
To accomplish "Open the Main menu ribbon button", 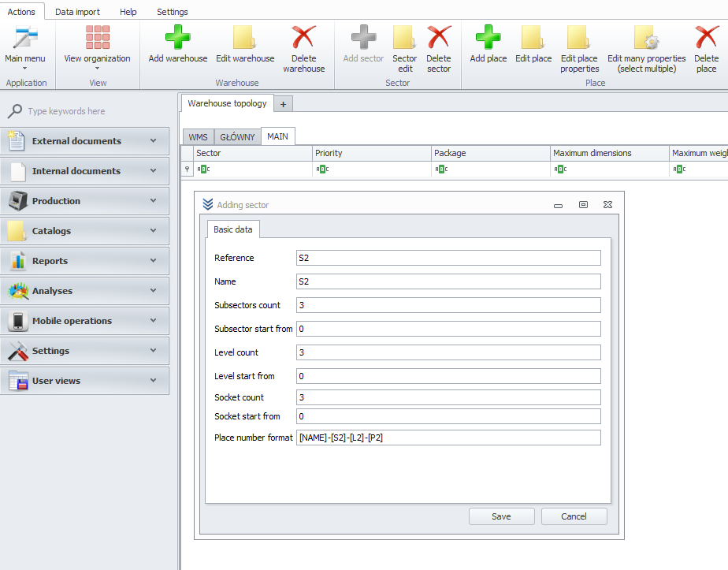I will [24, 49].
